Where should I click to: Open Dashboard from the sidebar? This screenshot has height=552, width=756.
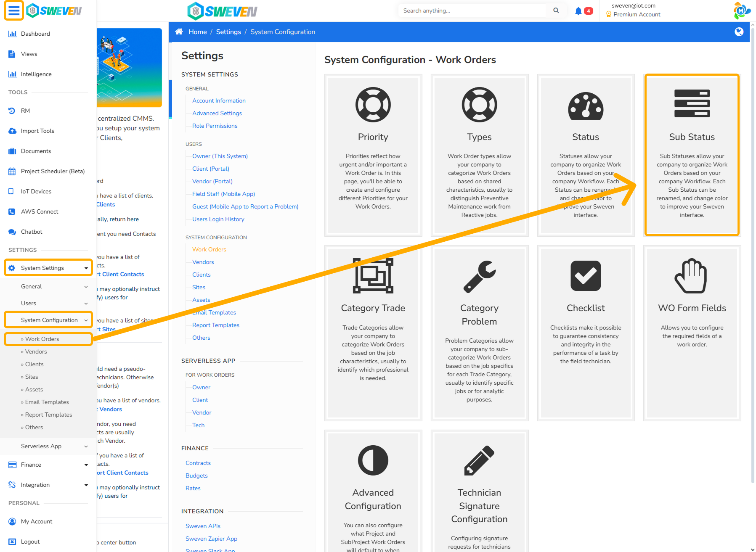(x=35, y=34)
